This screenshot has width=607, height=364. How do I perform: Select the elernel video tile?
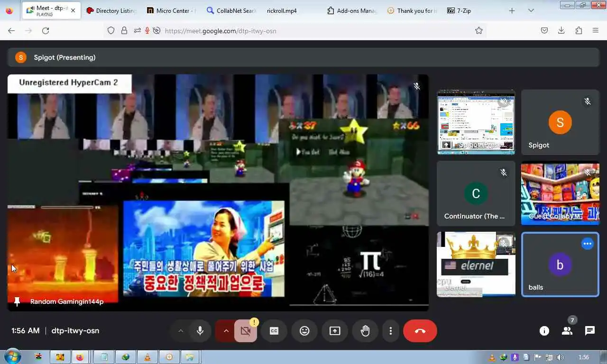(x=476, y=264)
